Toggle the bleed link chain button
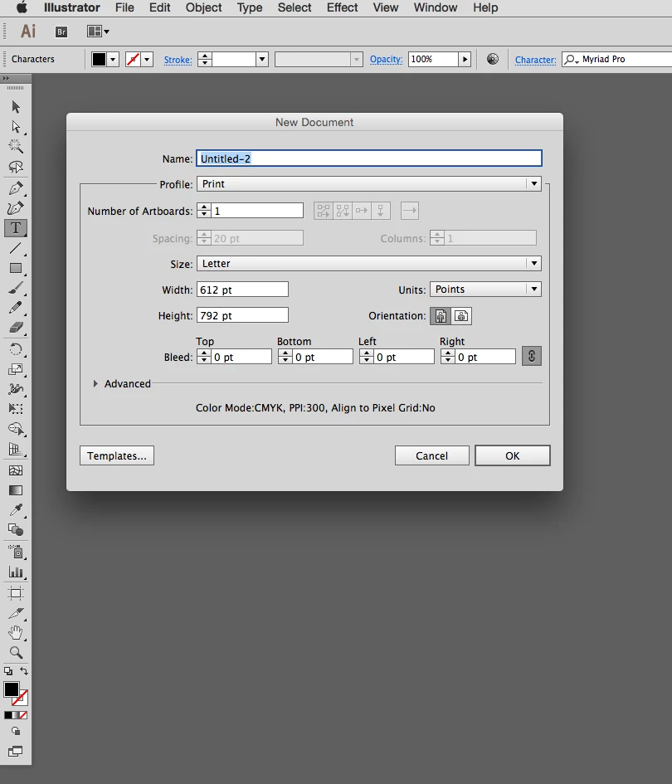Viewport: 672px width, 784px height. (532, 356)
